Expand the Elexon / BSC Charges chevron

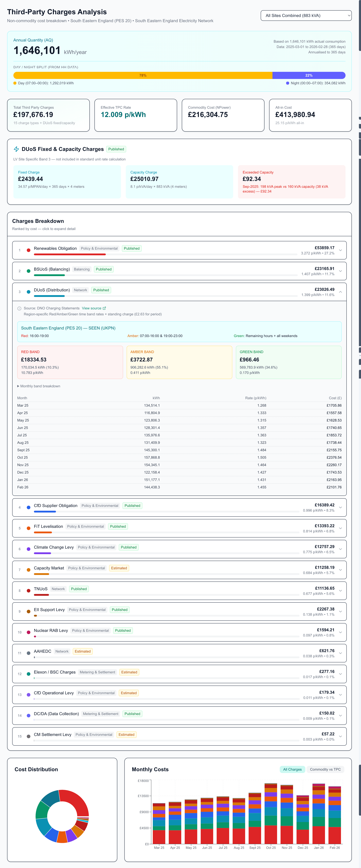[340, 674]
